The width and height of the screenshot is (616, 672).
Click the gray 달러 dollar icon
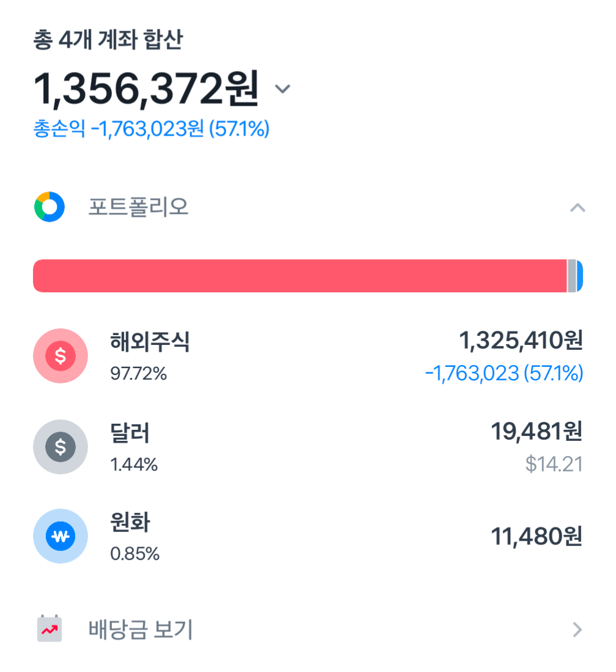60,447
